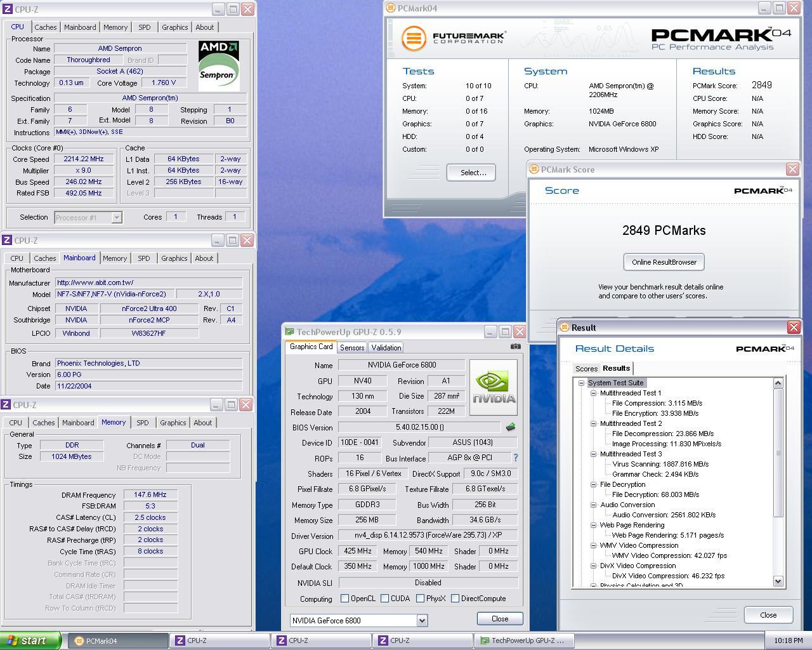The height and width of the screenshot is (650, 812).
Task: Open the Processor #1 selection dropdown
Action: pos(117,217)
